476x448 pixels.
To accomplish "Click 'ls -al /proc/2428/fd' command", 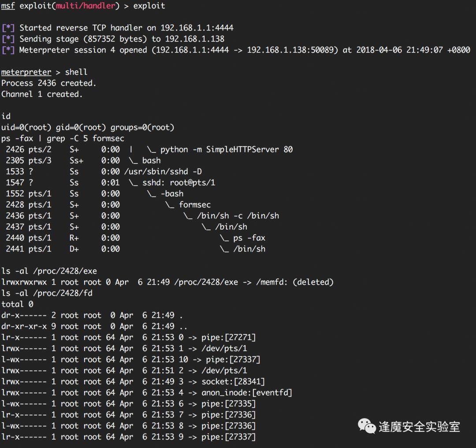I will click(47, 293).
